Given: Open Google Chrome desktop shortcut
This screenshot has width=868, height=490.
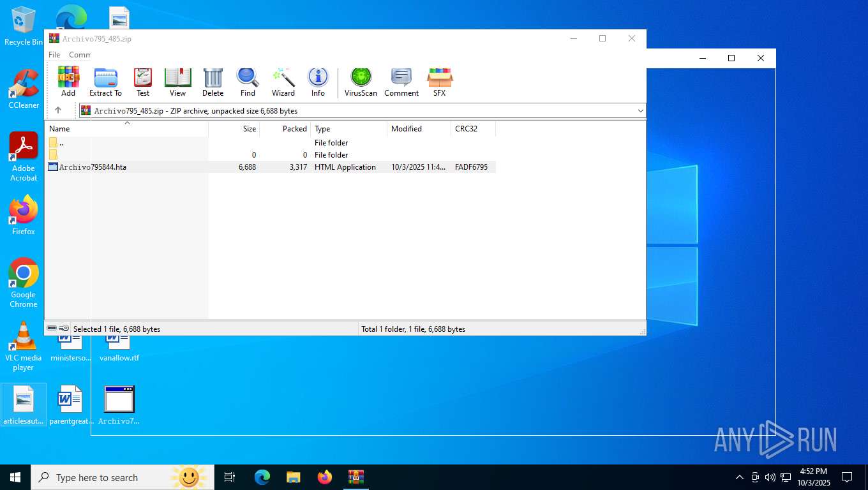Looking at the screenshot, I should pyautogui.click(x=24, y=283).
